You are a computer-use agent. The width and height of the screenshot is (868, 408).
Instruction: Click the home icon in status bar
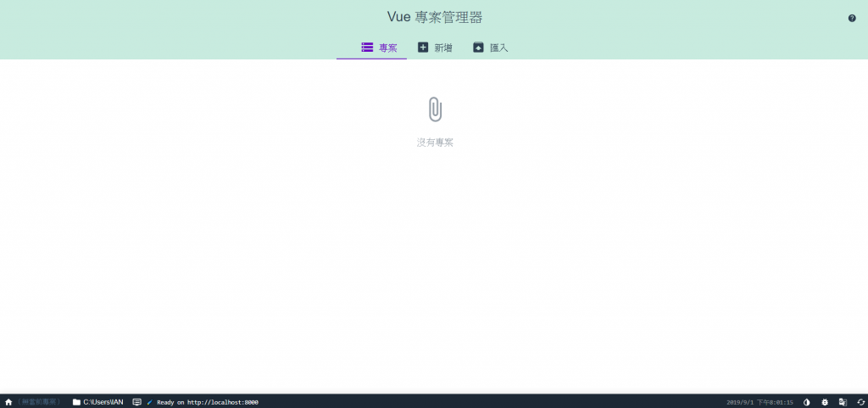tap(8, 402)
